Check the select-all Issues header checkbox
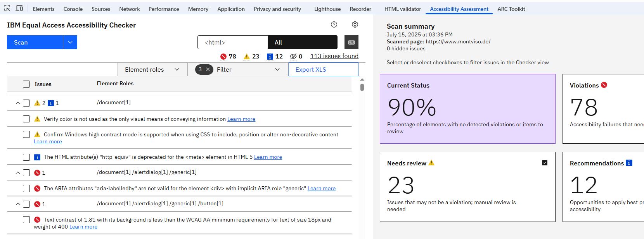Viewport: 644px width, 239px height. coord(26,84)
